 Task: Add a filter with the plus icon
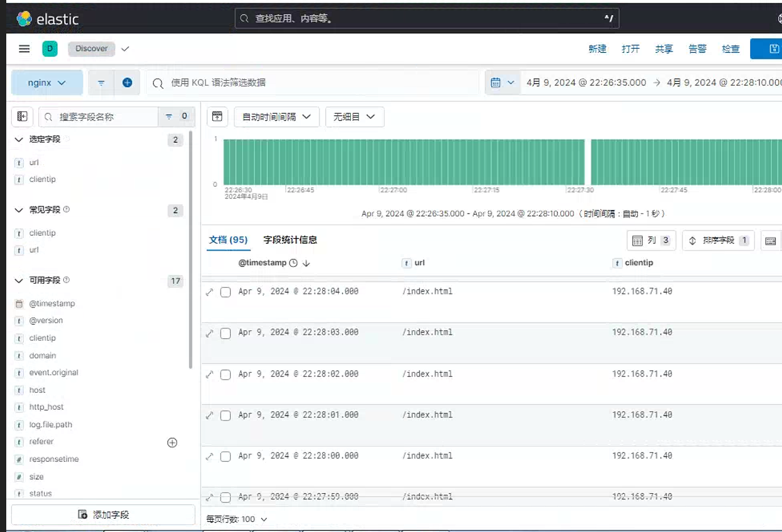click(x=127, y=83)
